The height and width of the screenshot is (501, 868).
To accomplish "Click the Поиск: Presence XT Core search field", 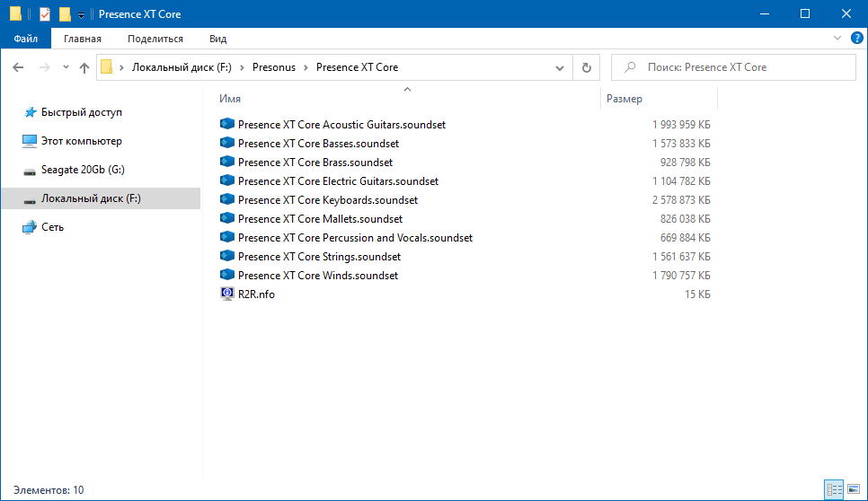I will tap(733, 67).
